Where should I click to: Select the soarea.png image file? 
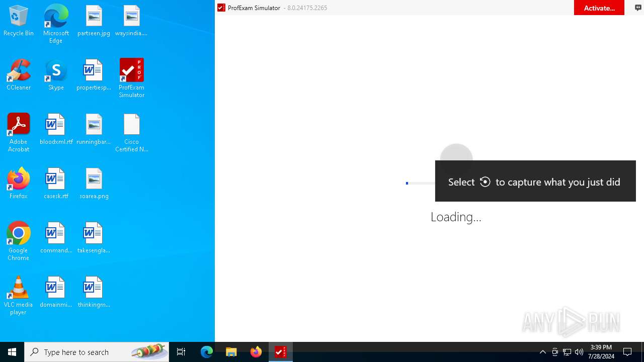pos(94,184)
